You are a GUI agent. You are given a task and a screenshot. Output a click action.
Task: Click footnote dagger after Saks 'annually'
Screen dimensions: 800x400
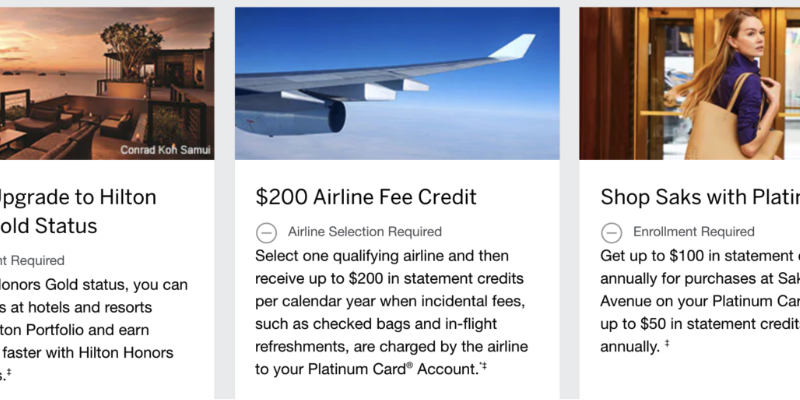[x=666, y=343]
